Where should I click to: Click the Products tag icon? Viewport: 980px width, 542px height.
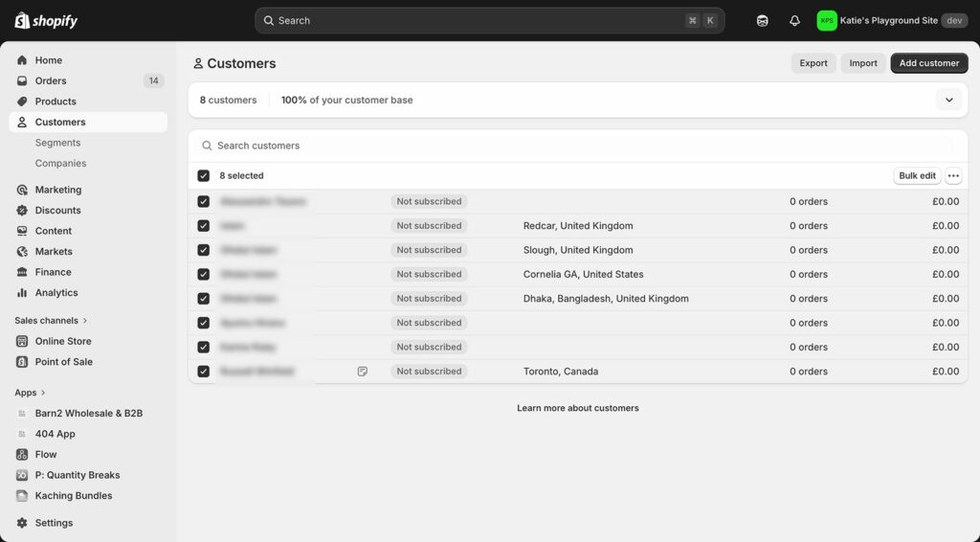[x=22, y=102]
